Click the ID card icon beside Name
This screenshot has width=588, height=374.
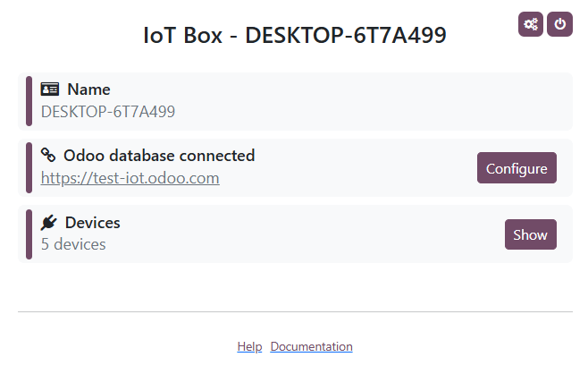tap(50, 89)
